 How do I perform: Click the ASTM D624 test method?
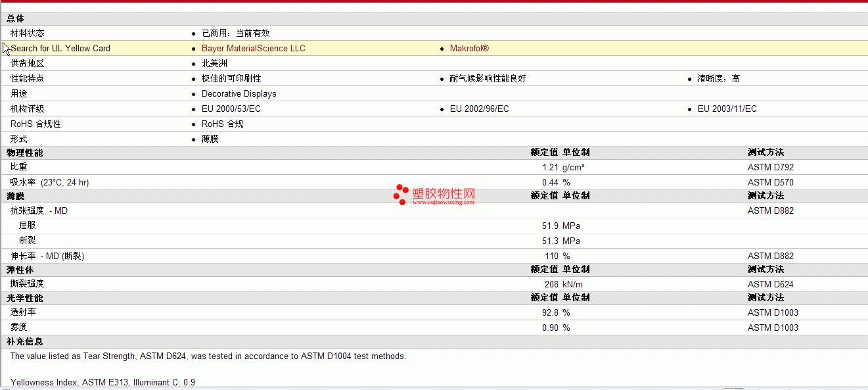click(x=771, y=285)
